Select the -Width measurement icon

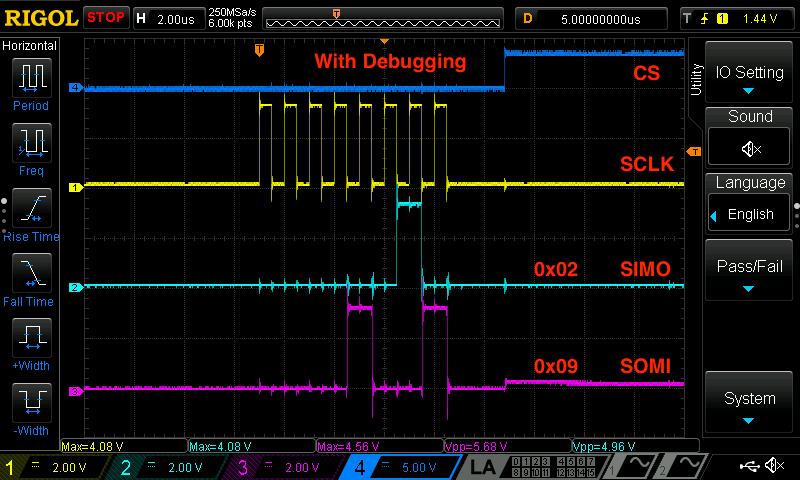(x=32, y=402)
